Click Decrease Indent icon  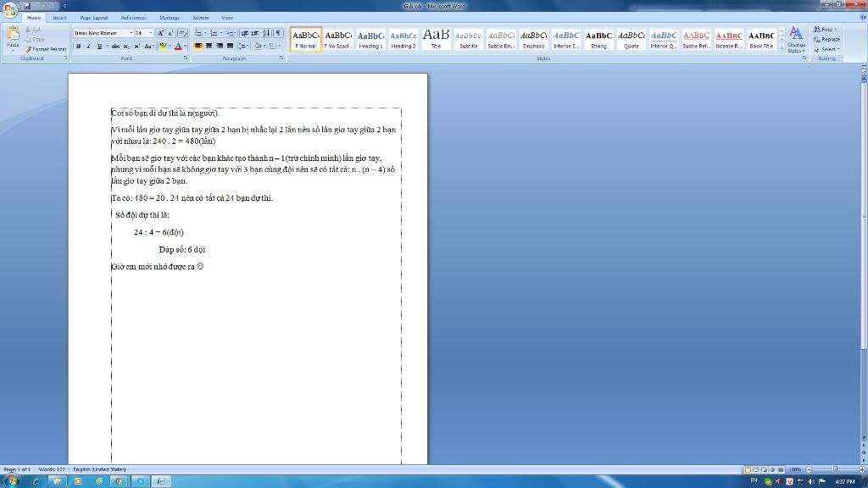pos(244,33)
